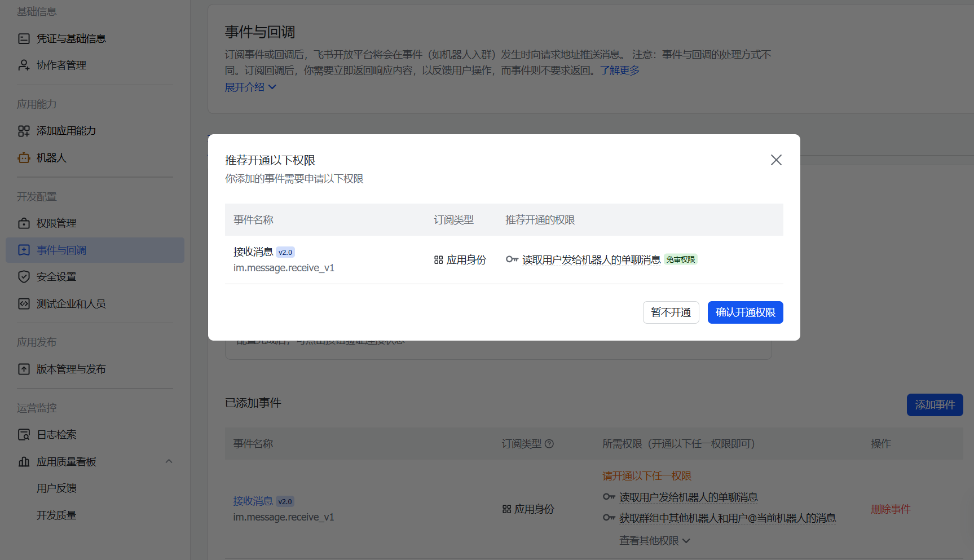Click 推荐开通的权限 column header
974x560 pixels.
(x=540, y=220)
